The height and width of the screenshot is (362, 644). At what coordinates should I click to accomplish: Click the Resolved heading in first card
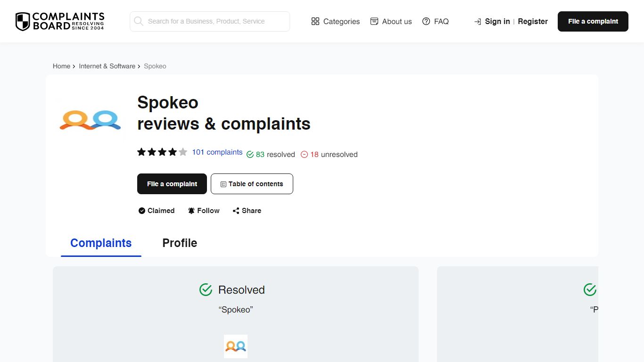coord(241,290)
